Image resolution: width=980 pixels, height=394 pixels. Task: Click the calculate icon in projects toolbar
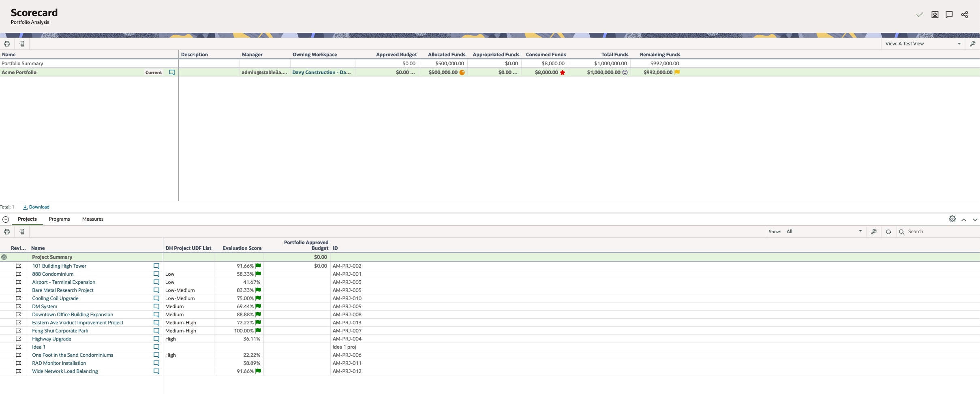click(22, 232)
